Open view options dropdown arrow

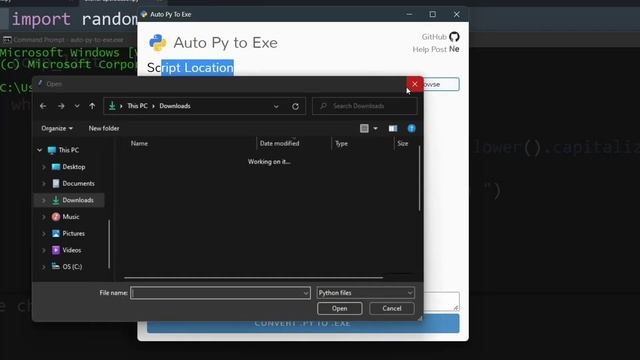376,129
